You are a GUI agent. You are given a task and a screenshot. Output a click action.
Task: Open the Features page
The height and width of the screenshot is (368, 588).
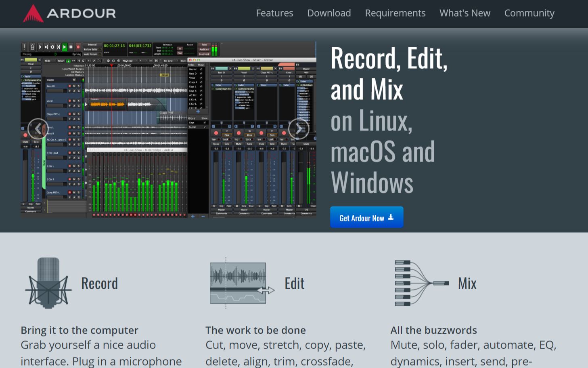coord(274,13)
